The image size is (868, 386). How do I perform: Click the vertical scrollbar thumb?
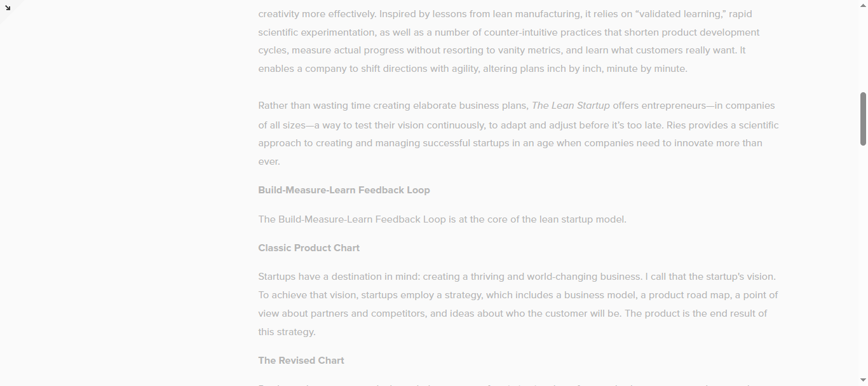click(863, 118)
